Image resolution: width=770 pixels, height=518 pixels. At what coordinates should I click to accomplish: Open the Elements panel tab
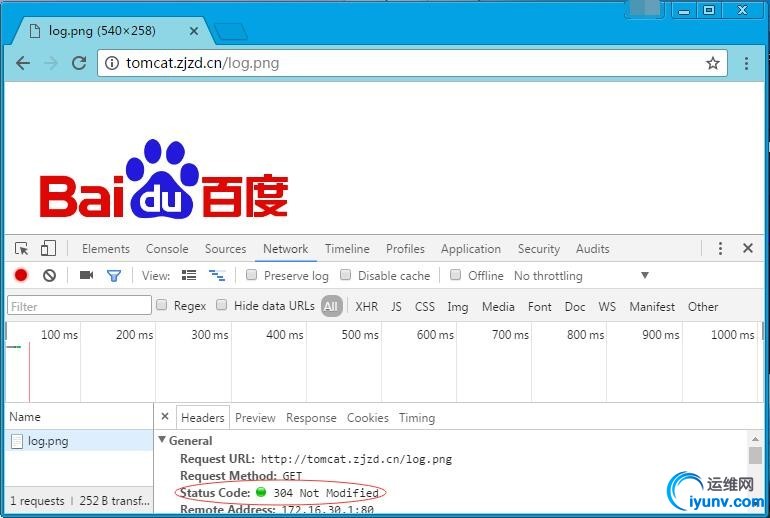[106, 248]
